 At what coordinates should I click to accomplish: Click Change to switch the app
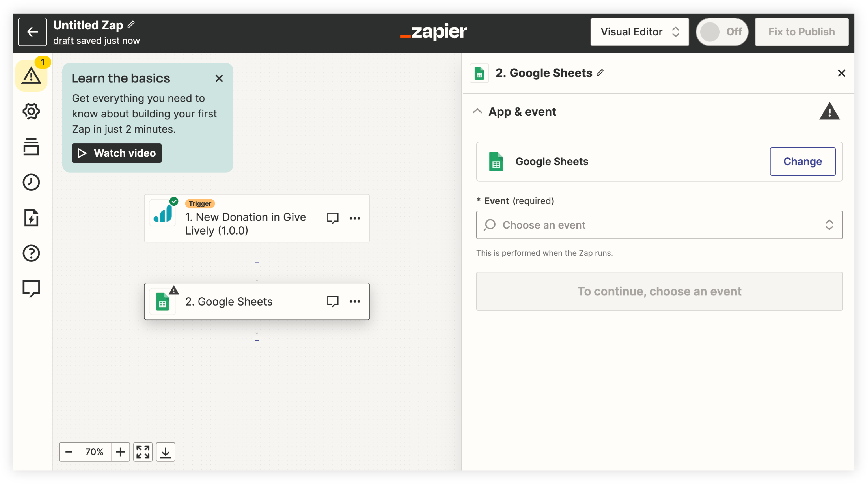pyautogui.click(x=802, y=162)
